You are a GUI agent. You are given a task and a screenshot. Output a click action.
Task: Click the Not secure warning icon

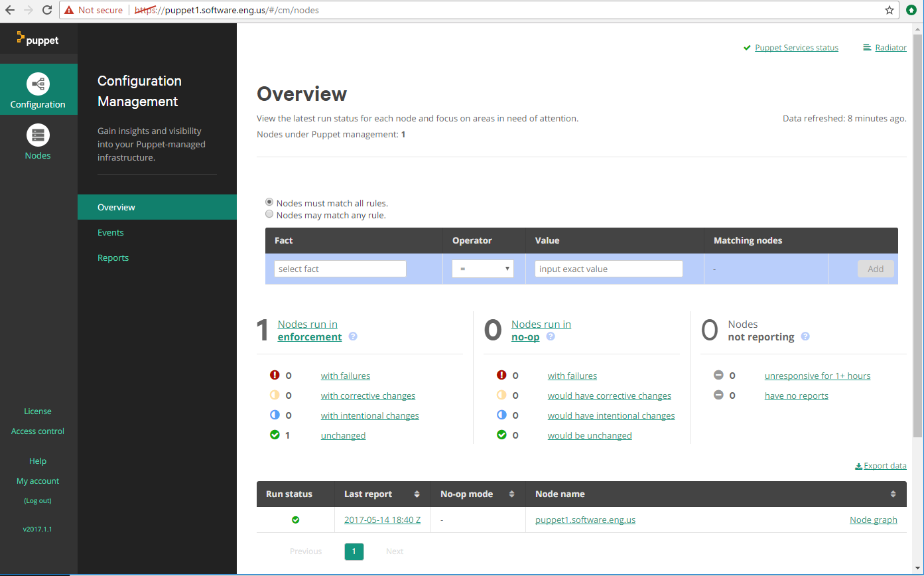(x=69, y=10)
